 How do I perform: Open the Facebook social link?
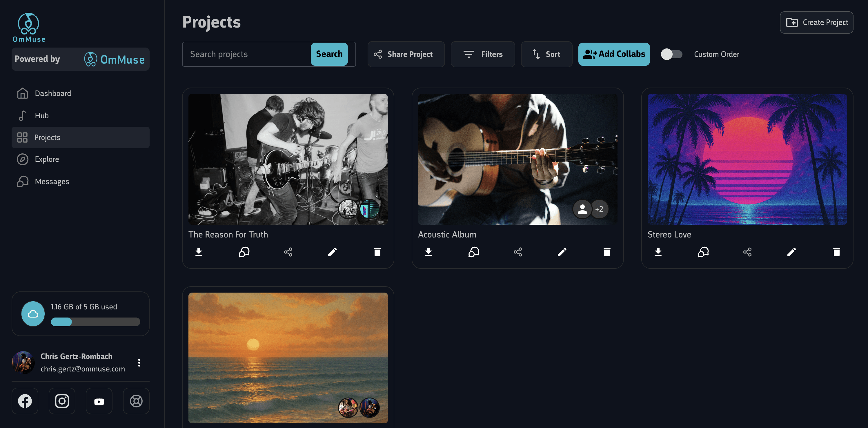[x=25, y=401]
